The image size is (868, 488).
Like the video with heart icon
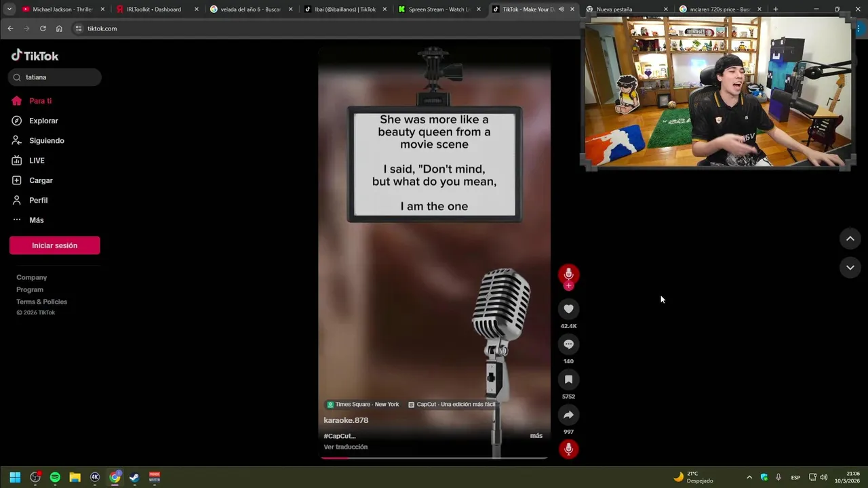click(568, 309)
